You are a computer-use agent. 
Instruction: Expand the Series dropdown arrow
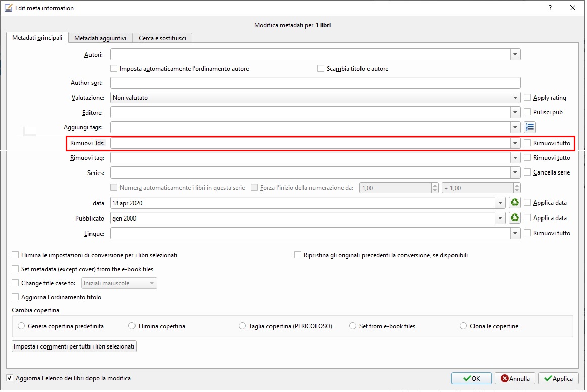click(515, 172)
